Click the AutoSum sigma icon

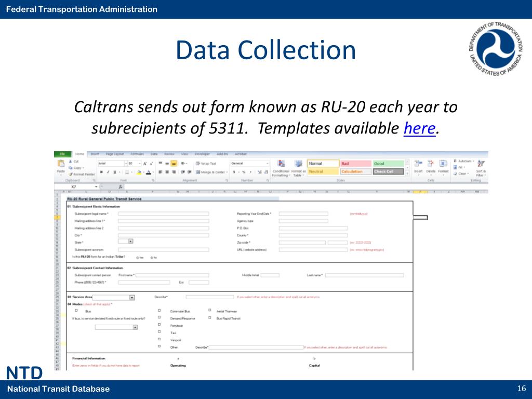[455, 161]
